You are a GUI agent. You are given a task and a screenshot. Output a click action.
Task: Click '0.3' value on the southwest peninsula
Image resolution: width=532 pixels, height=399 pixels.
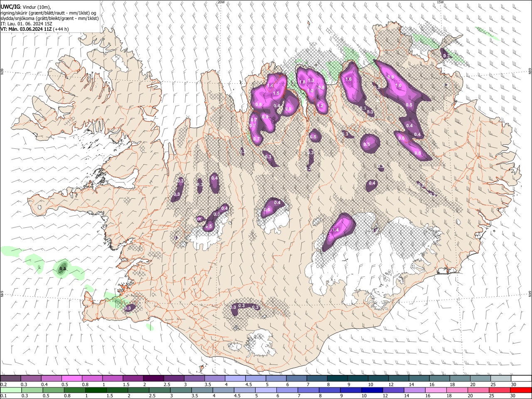tap(128, 308)
